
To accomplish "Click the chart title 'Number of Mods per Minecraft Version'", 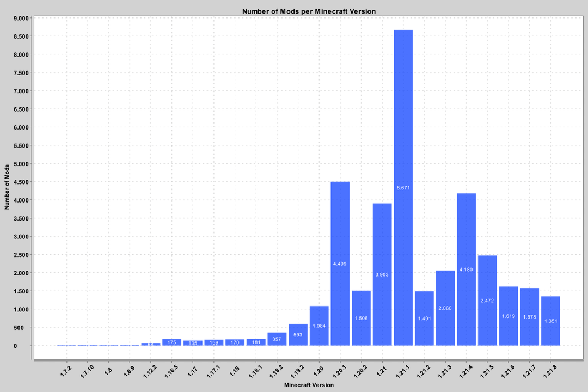I will 309,11.
